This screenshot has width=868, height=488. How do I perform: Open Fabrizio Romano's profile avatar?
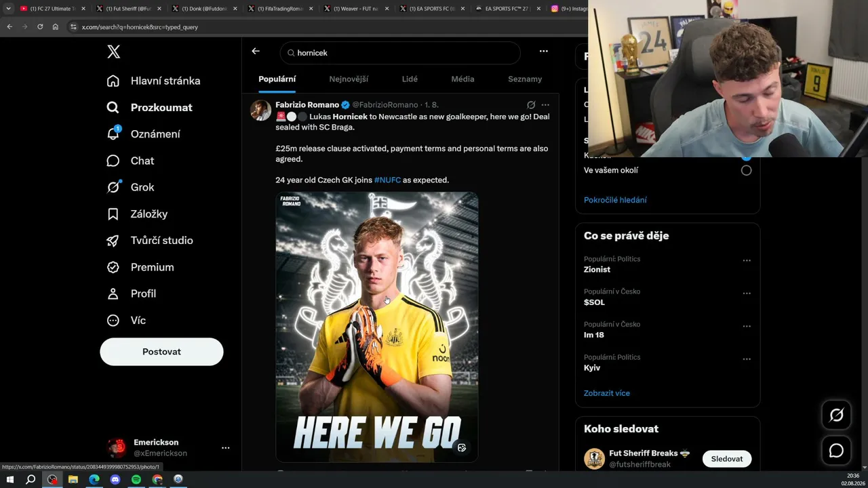[x=260, y=110]
